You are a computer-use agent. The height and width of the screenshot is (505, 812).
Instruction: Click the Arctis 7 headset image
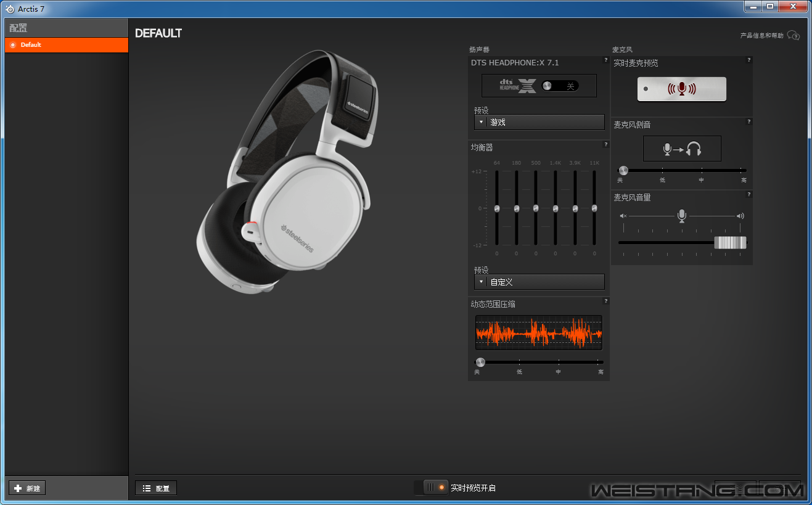[289, 171]
